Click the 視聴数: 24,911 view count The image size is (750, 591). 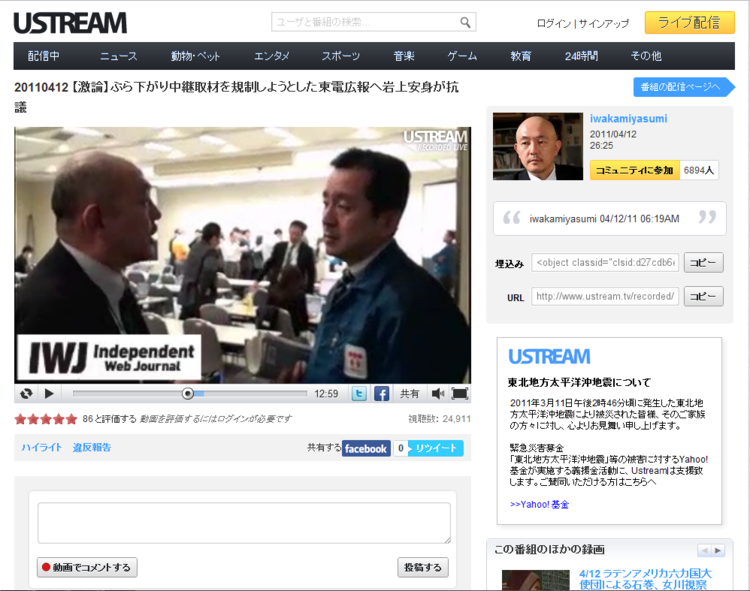coord(439,419)
